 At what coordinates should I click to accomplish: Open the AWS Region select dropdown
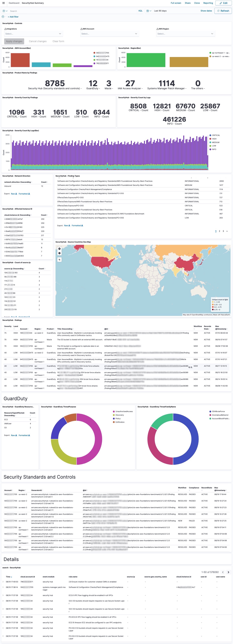[186, 34]
